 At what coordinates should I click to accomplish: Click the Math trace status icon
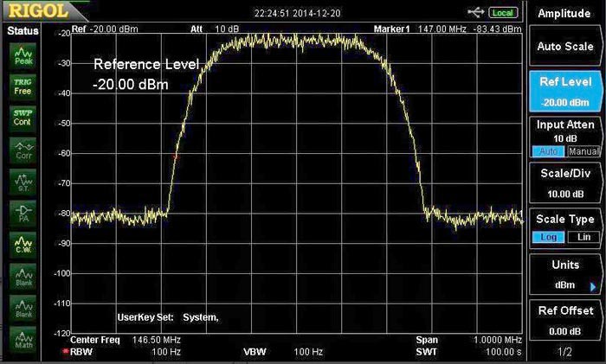click(x=23, y=341)
